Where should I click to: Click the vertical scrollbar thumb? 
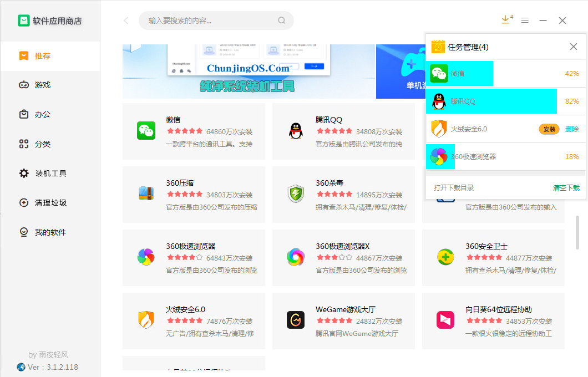click(x=577, y=232)
